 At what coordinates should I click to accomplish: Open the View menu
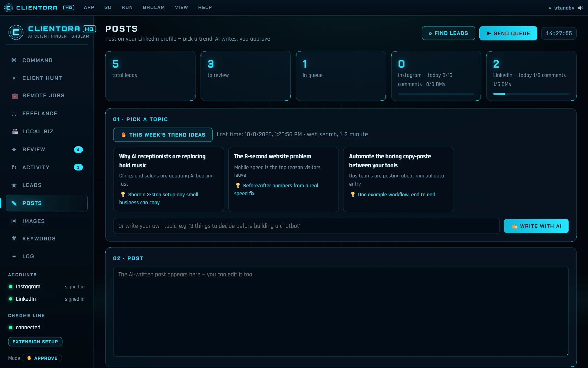[x=181, y=7]
